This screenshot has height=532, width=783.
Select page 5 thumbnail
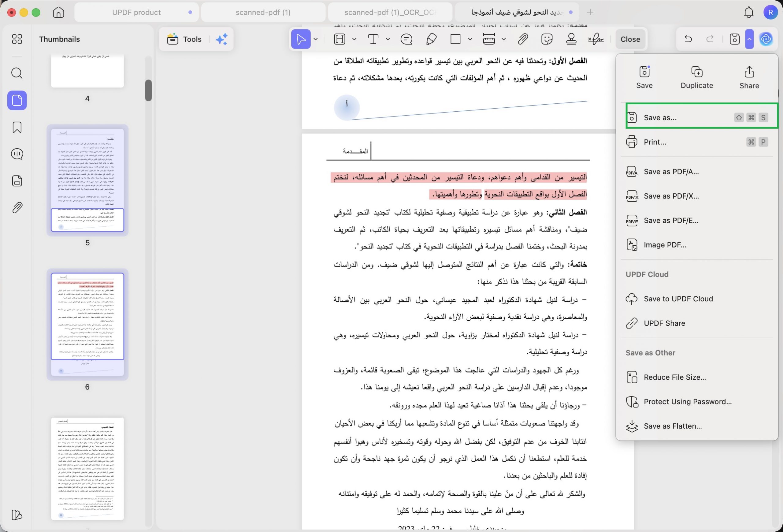(x=87, y=180)
